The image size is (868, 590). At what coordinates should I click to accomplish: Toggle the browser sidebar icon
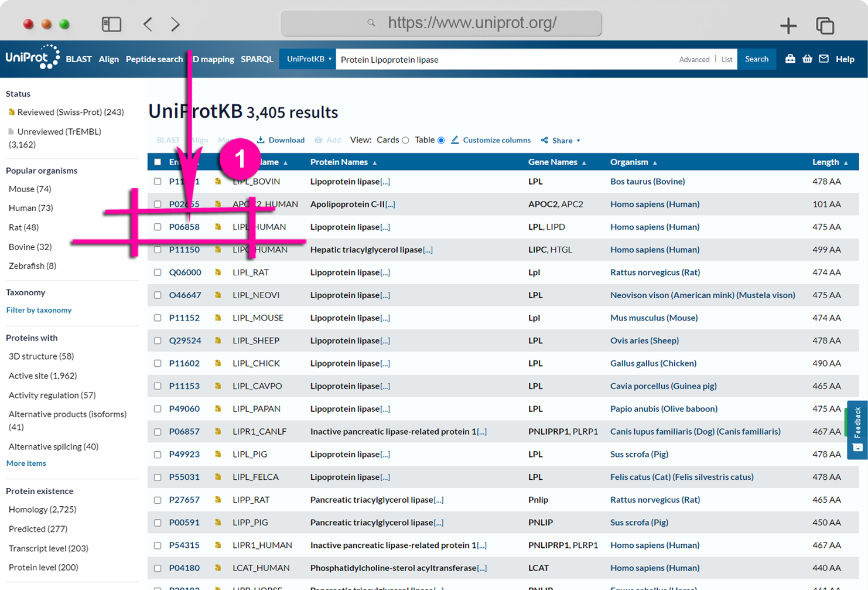tap(111, 24)
